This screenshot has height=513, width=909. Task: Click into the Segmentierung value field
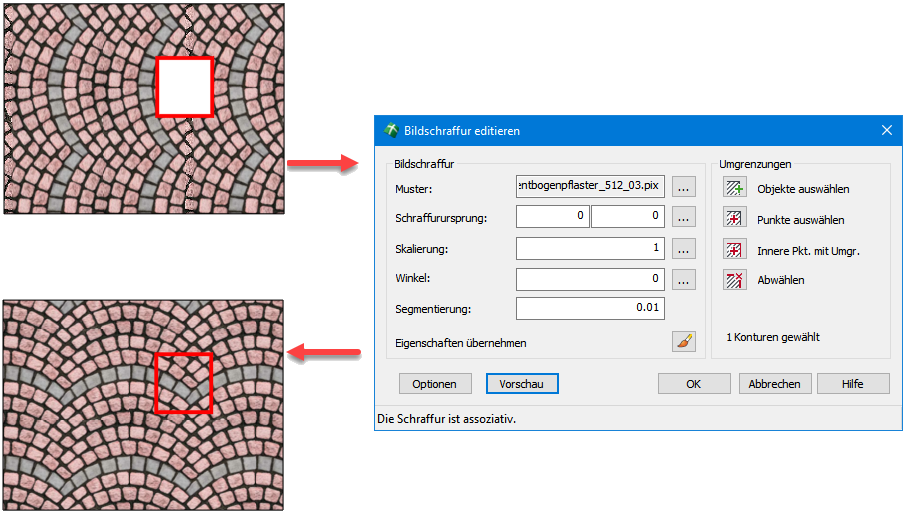pos(590,308)
